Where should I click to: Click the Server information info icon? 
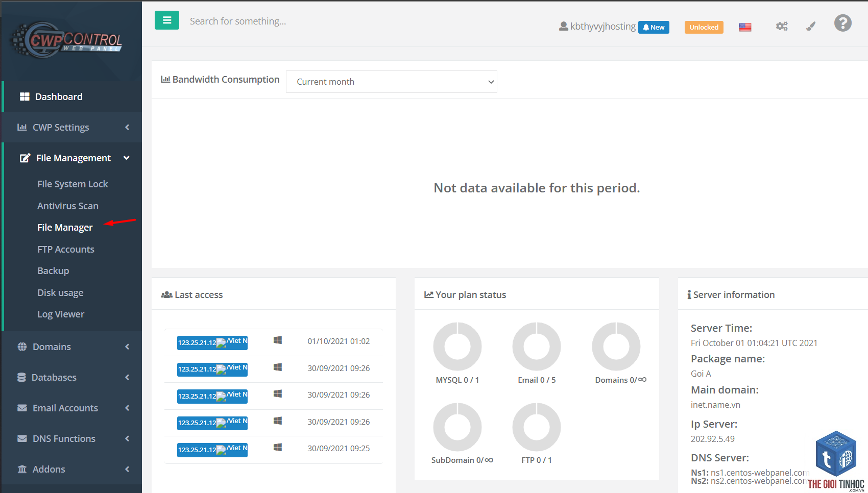(x=689, y=294)
